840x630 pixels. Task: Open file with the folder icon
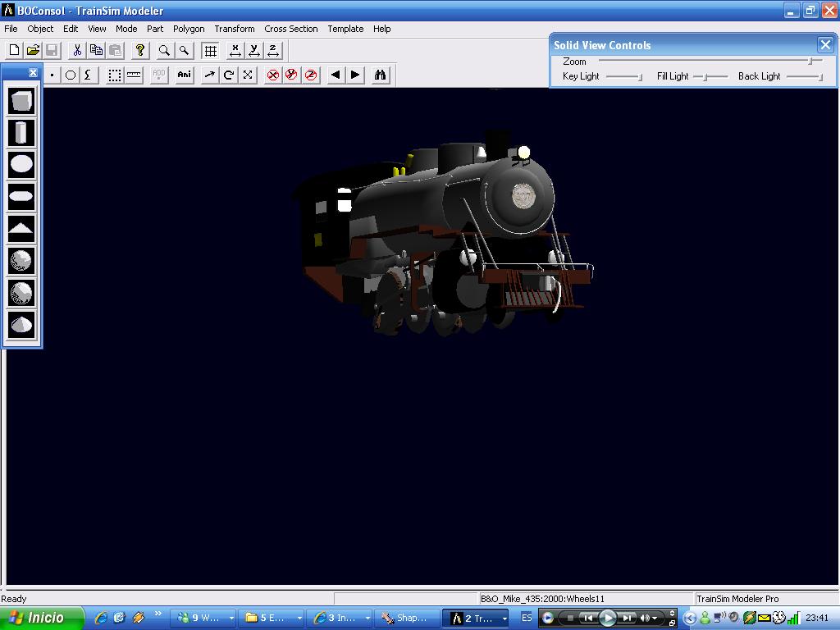[x=33, y=50]
